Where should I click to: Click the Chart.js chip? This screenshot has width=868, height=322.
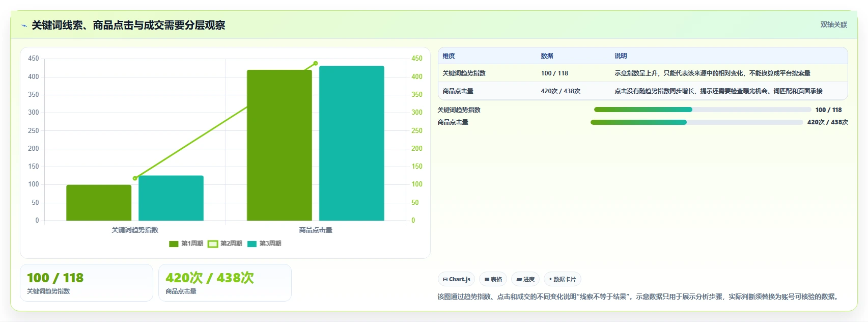pos(456,279)
